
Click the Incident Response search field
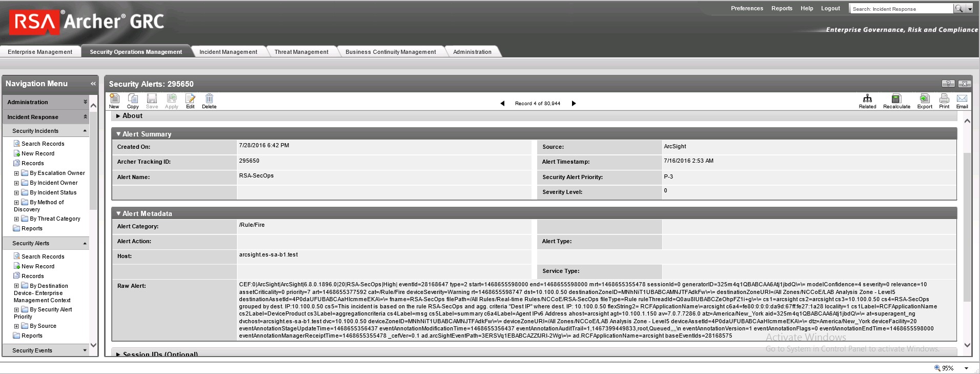point(901,9)
